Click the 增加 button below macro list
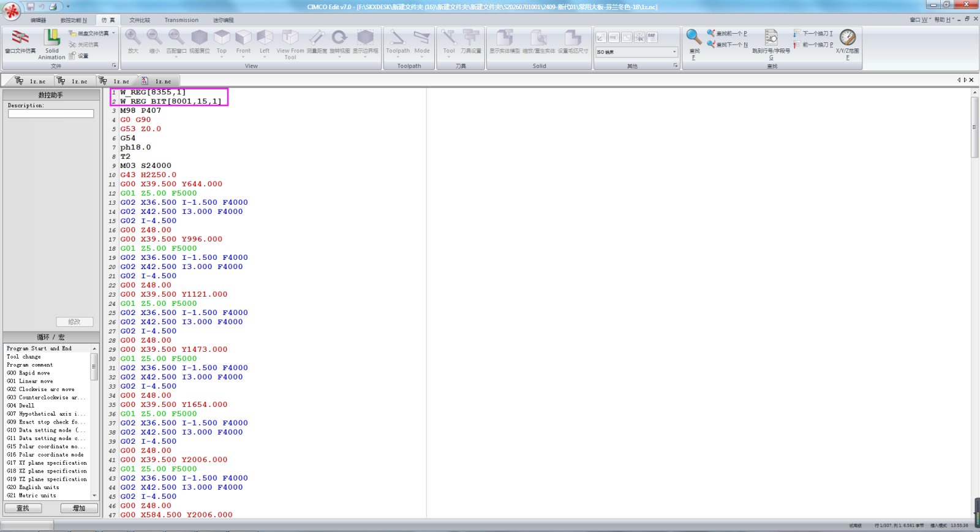This screenshot has height=532, width=980. pos(79,508)
